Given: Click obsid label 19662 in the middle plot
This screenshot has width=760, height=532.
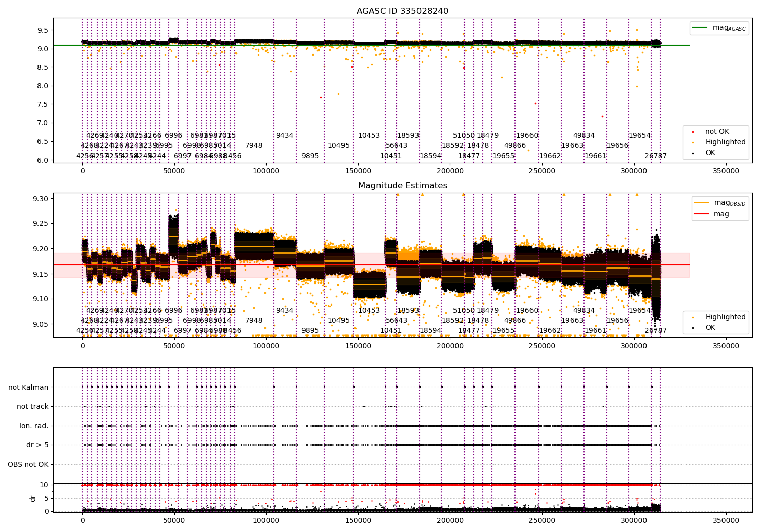Looking at the screenshot, I should pos(550,331).
